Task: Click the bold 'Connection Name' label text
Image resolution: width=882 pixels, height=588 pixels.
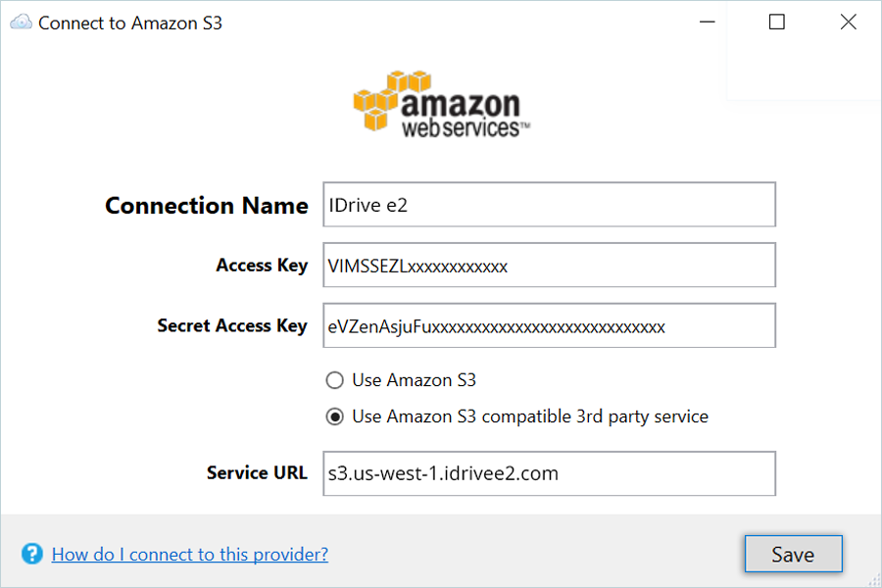Action: (x=206, y=206)
